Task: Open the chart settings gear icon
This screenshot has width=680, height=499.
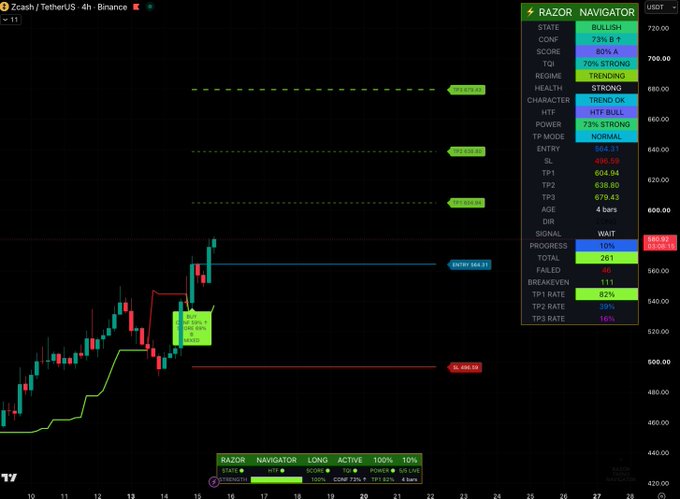Action: point(661,496)
